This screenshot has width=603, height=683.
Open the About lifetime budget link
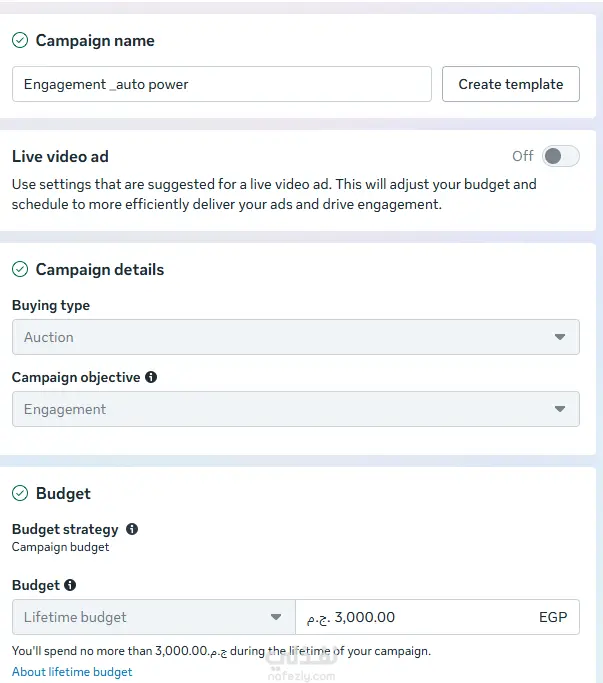(72, 672)
